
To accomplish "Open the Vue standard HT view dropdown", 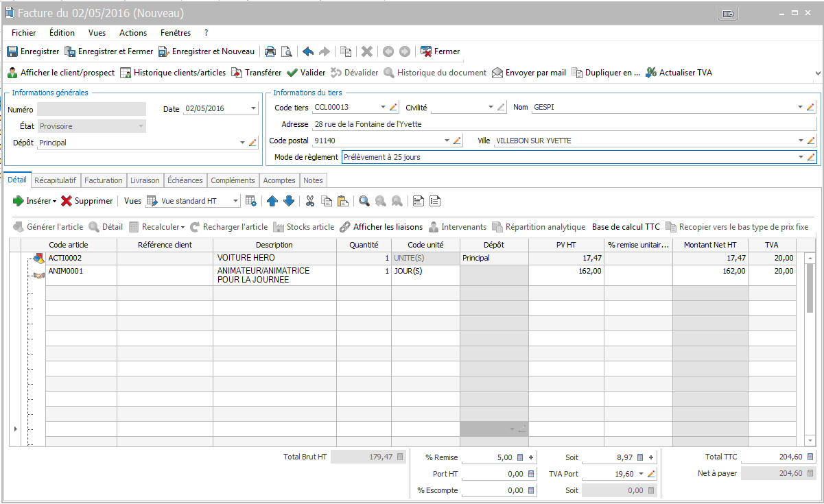I will [x=235, y=201].
